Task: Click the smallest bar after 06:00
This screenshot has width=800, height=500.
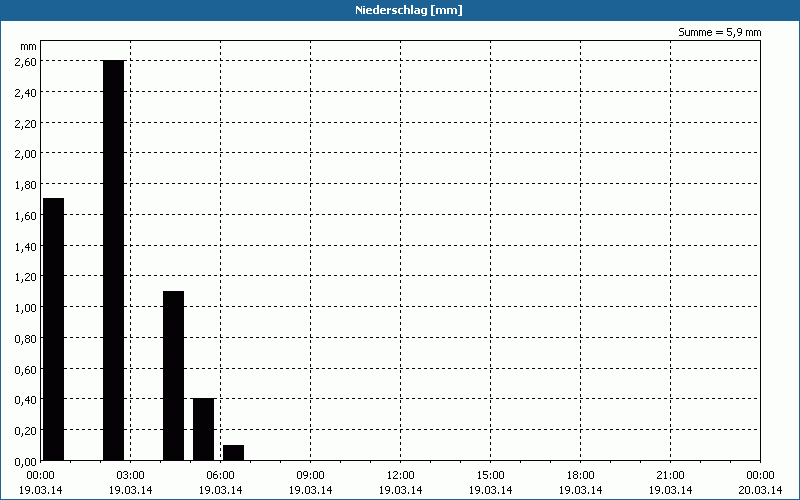Action: pos(234,453)
